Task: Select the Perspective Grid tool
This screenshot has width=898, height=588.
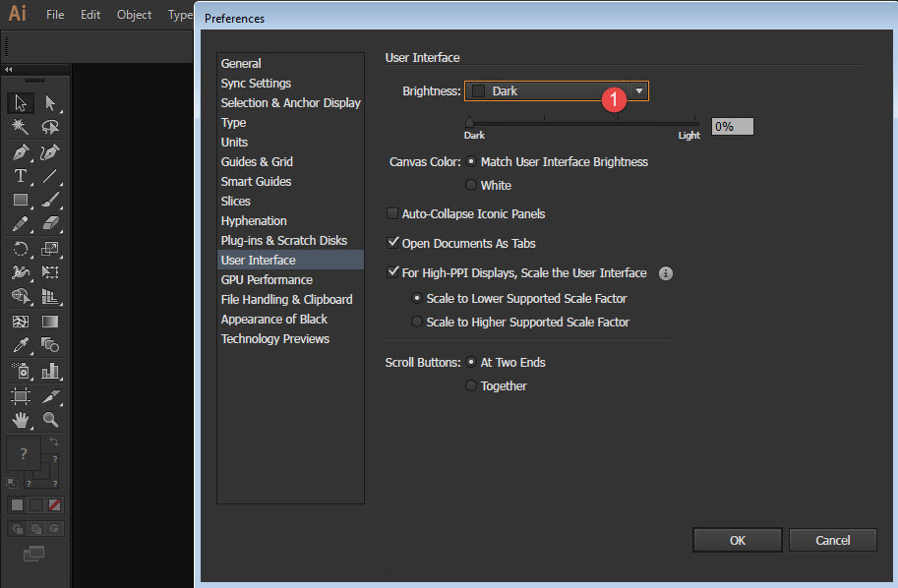Action: click(50, 296)
